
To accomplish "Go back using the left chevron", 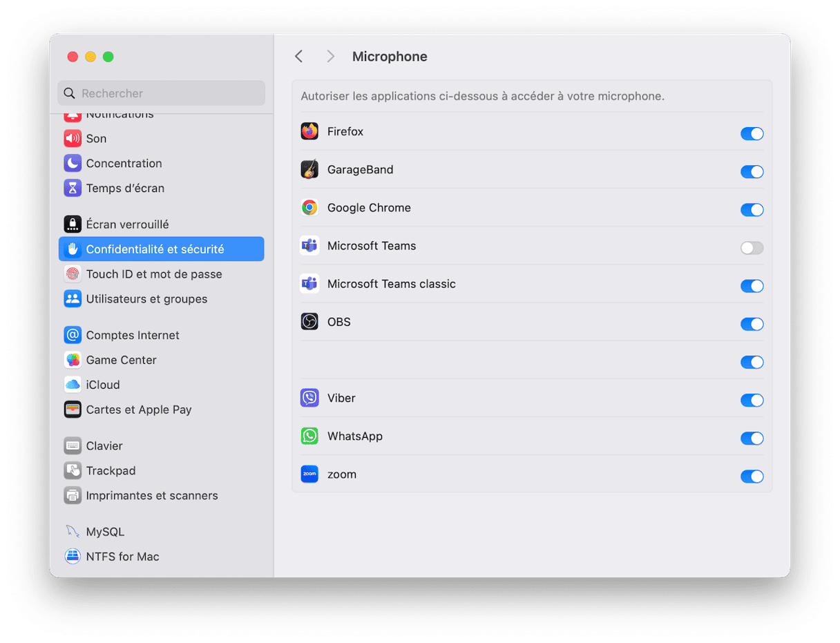I will [299, 57].
